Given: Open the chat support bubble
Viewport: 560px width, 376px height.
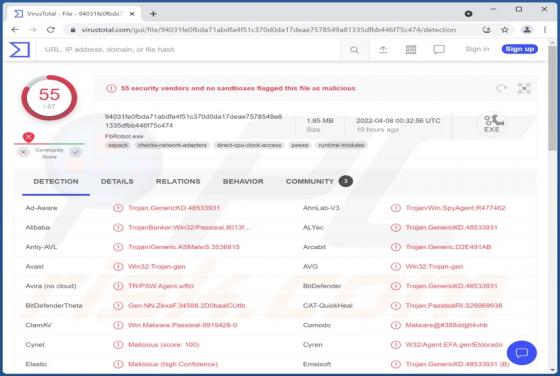Looking at the screenshot, I should tap(521, 353).
